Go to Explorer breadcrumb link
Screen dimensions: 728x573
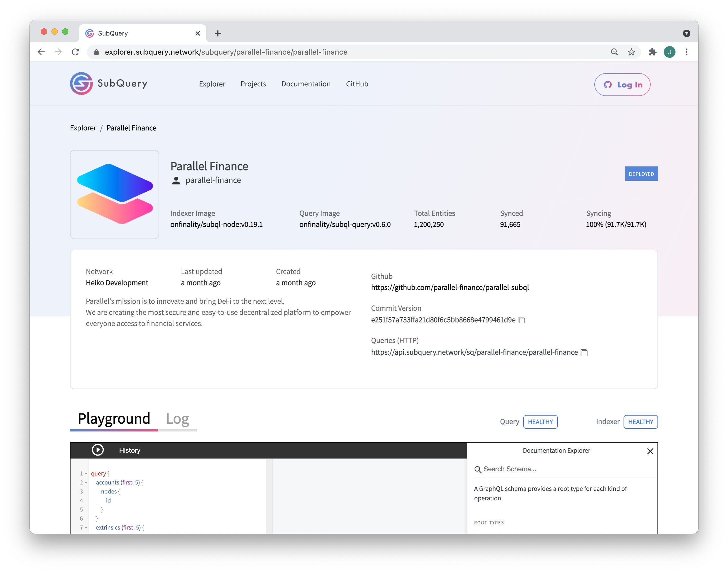(83, 128)
